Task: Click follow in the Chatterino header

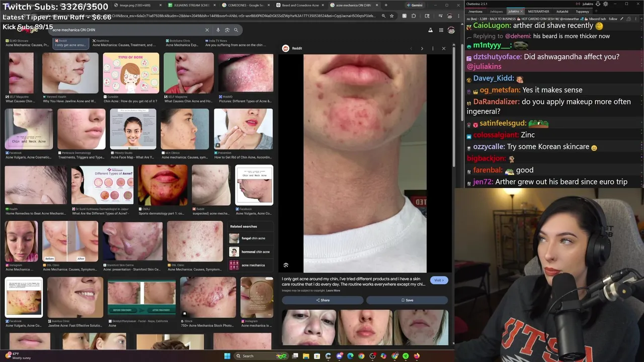Action: pos(613,19)
